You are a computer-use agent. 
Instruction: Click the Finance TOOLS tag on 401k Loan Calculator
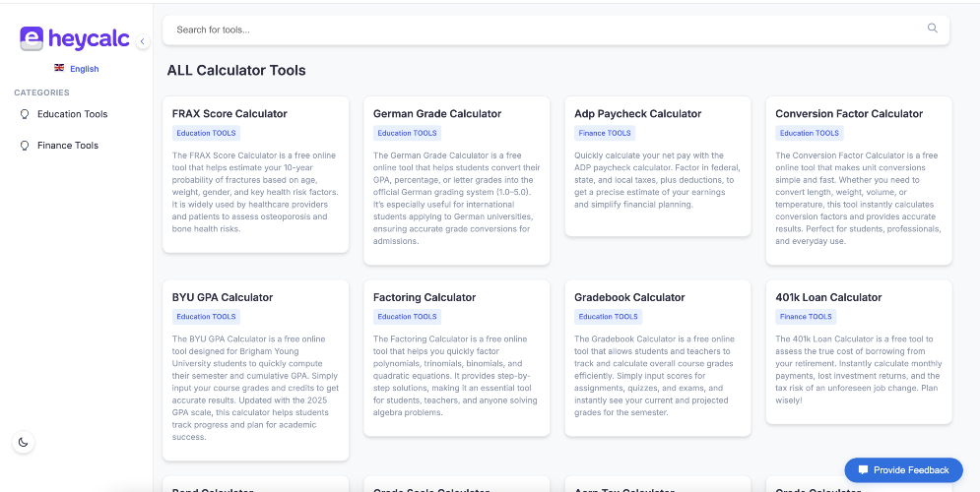click(x=806, y=317)
